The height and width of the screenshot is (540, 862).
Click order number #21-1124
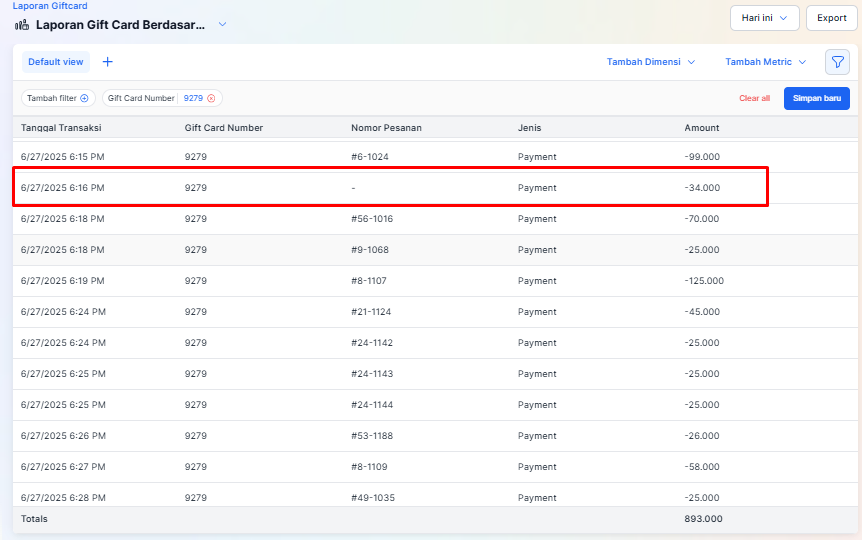pos(371,312)
